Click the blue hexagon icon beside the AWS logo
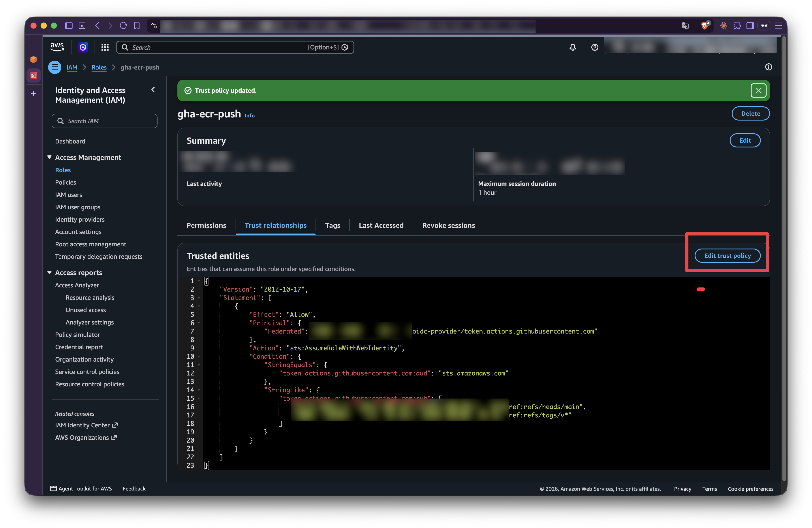This screenshot has width=812, height=528. coord(83,47)
